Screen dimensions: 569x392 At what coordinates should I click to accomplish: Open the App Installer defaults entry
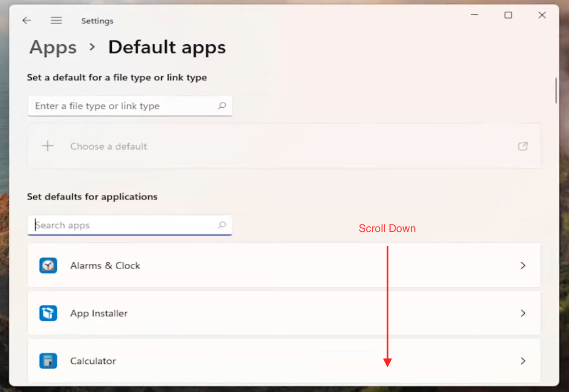tap(284, 313)
